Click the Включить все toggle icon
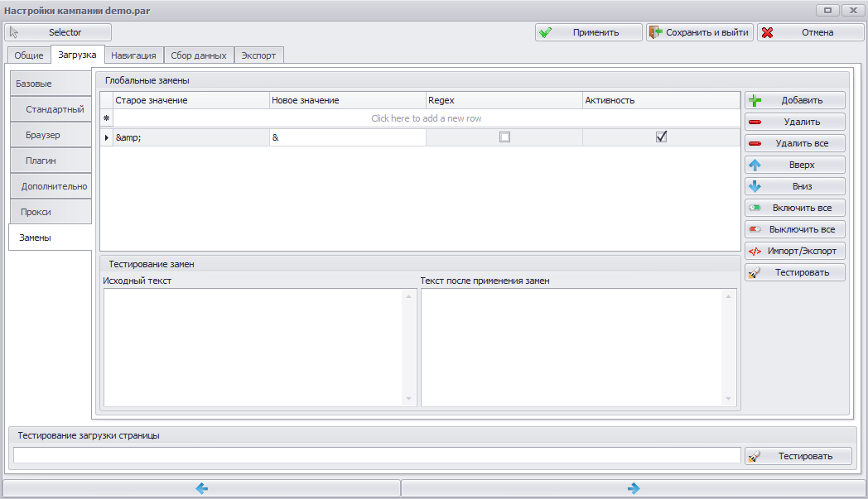Viewport: 868px width, 499px height. pos(755,208)
